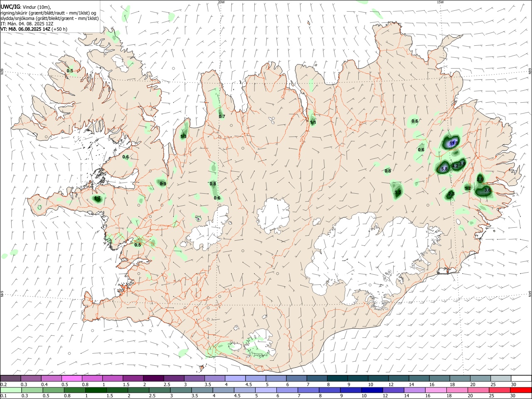Click the 5.8 precipitation label
This screenshot has height=399, width=532.
tap(444, 169)
